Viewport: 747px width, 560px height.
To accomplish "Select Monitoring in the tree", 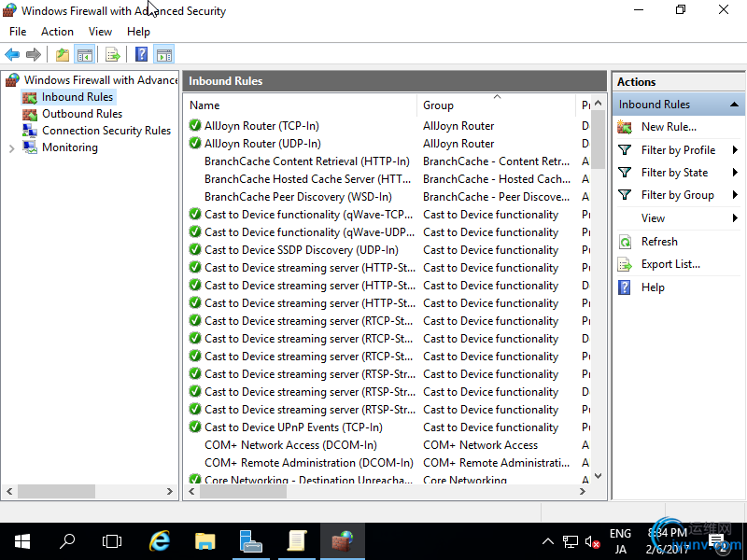I will click(x=69, y=147).
